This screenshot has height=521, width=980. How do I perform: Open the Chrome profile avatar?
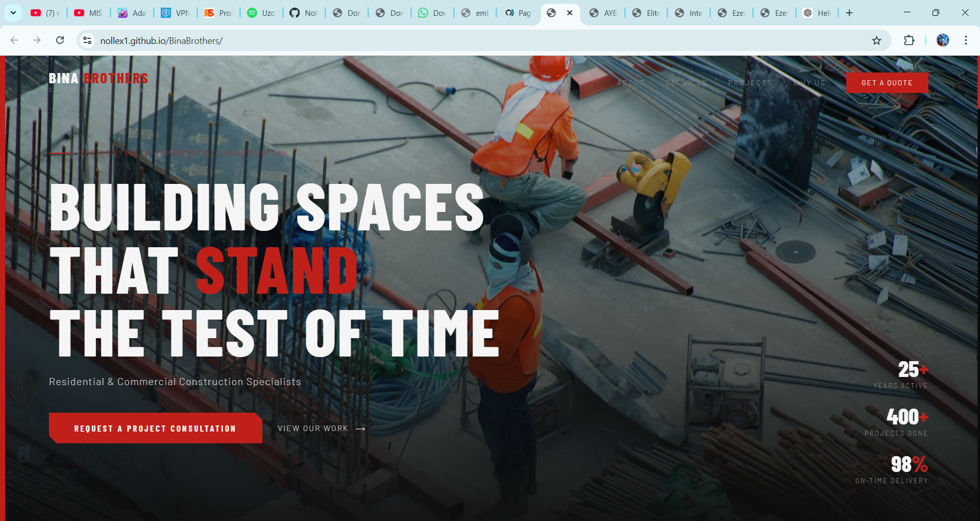click(x=943, y=40)
